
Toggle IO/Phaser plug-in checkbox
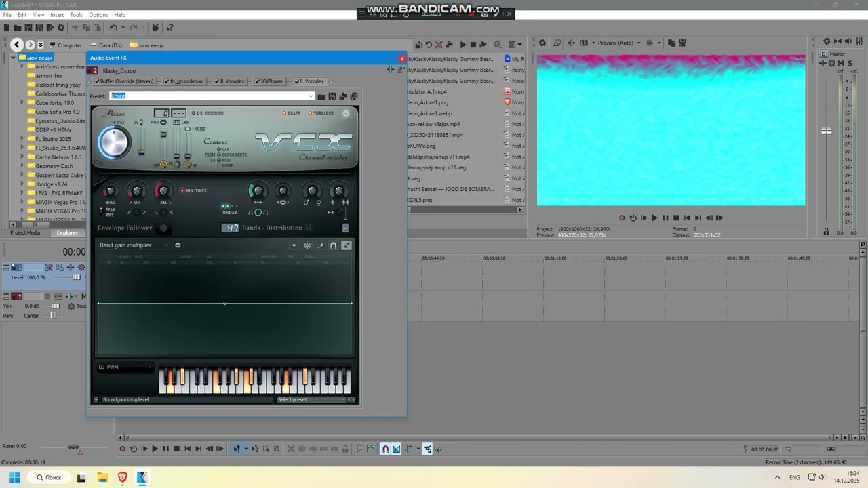[x=257, y=81]
